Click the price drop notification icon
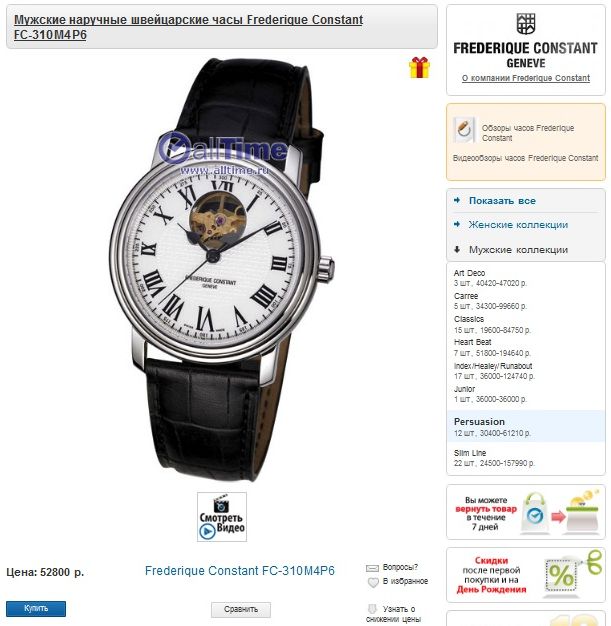The width and height of the screenshot is (611, 626). pos(372,609)
